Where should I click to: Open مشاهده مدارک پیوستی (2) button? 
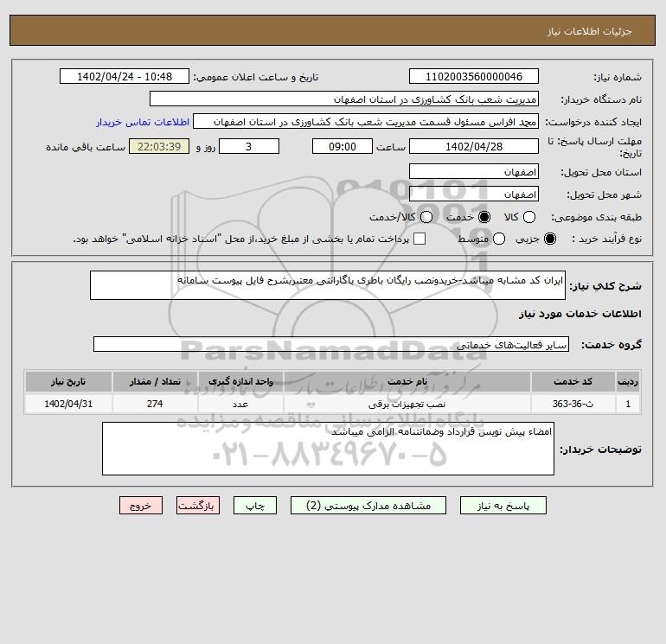click(368, 506)
